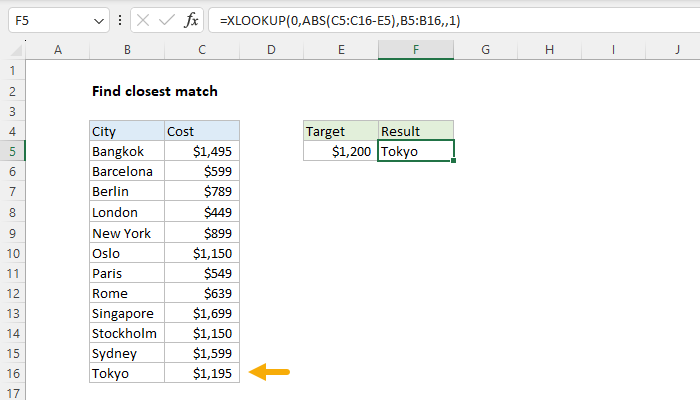Click the Cost header cell
Image resolution: width=700 pixels, height=400 pixels.
202,131
